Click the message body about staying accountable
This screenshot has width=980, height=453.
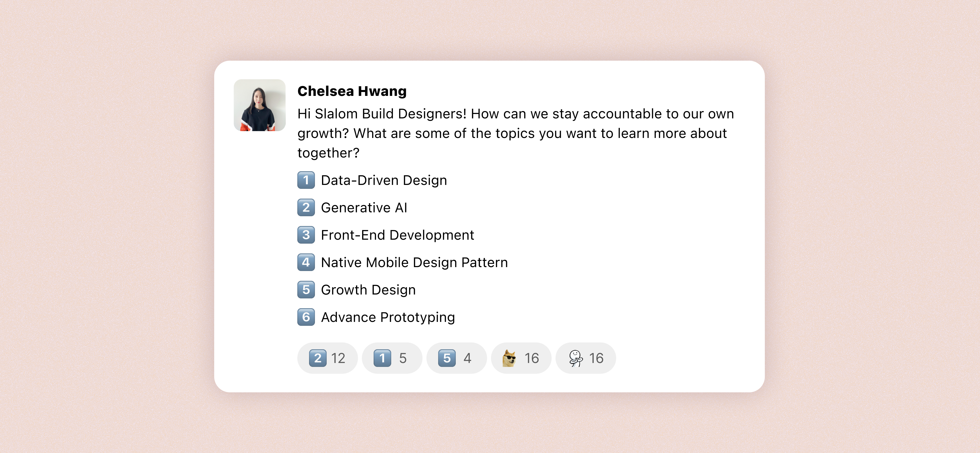[x=515, y=133]
